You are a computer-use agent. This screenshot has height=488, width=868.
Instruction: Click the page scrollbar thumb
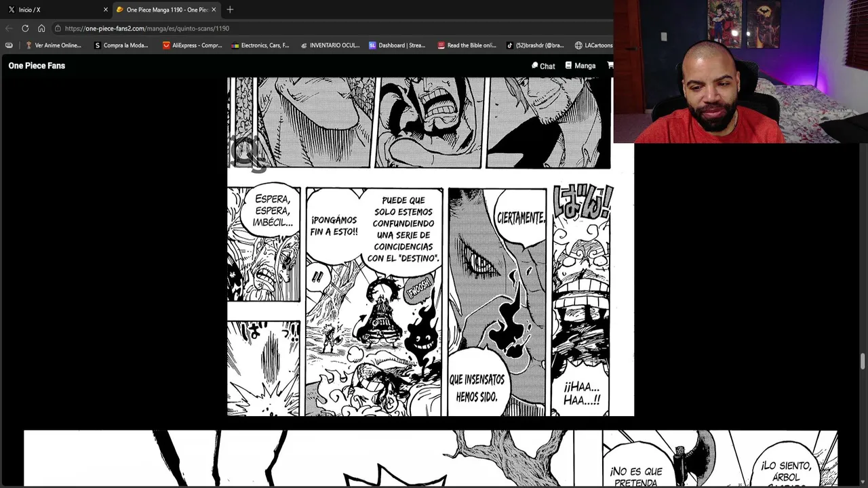pos(863,361)
